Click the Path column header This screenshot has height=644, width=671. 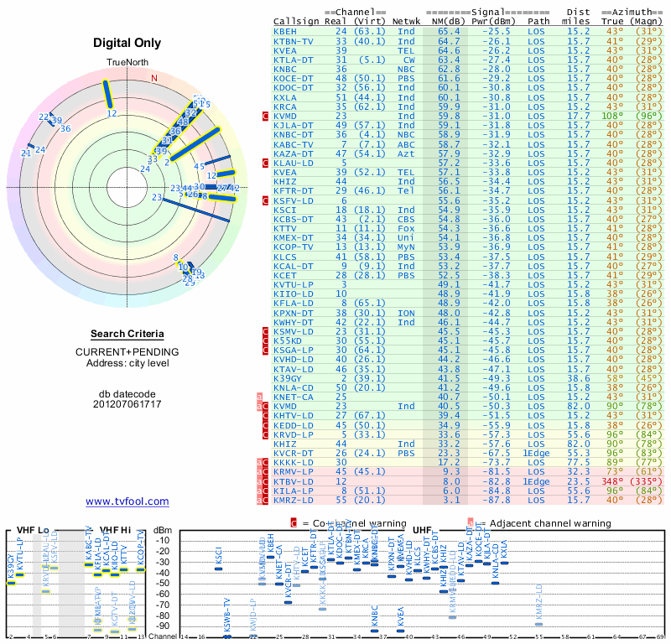click(538, 22)
